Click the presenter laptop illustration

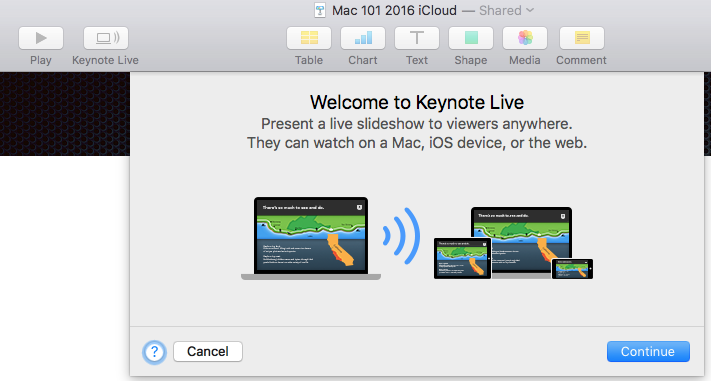coord(311,238)
